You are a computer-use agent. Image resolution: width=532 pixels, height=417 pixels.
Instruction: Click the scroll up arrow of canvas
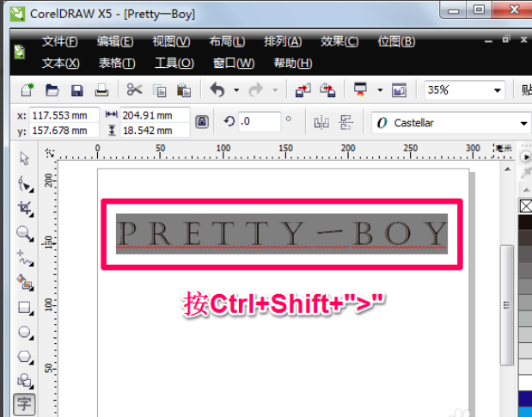click(x=507, y=169)
